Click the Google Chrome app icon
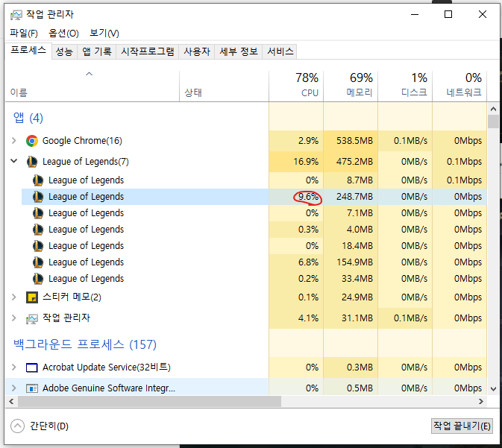This screenshot has height=448, width=502. coord(32,141)
